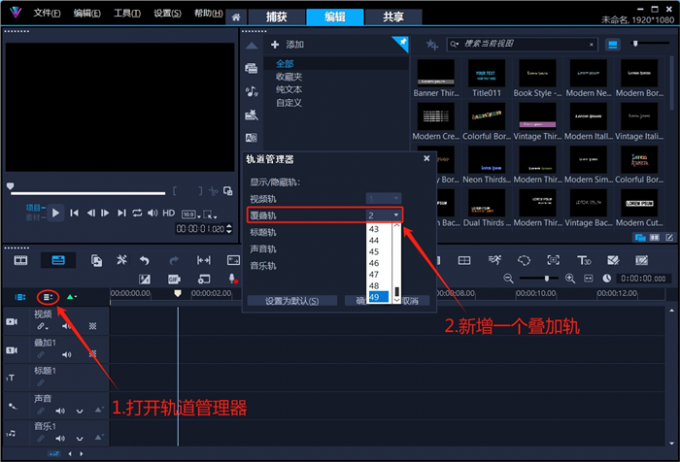Jump to preview start

click(74, 213)
